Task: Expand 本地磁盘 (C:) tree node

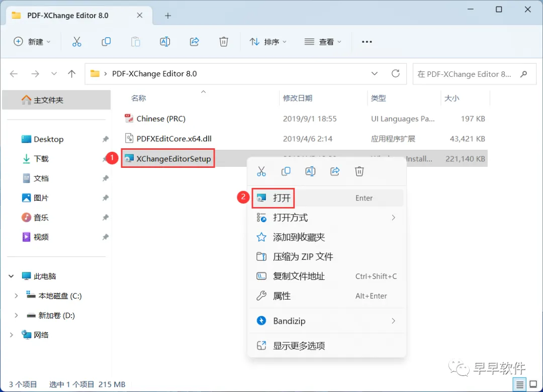Action: pos(16,296)
